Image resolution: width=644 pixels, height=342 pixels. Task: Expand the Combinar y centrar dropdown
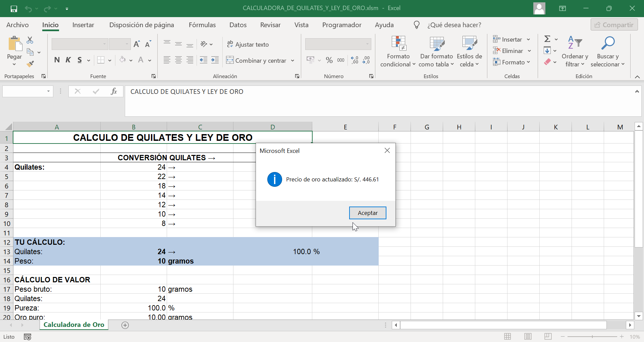tap(293, 60)
